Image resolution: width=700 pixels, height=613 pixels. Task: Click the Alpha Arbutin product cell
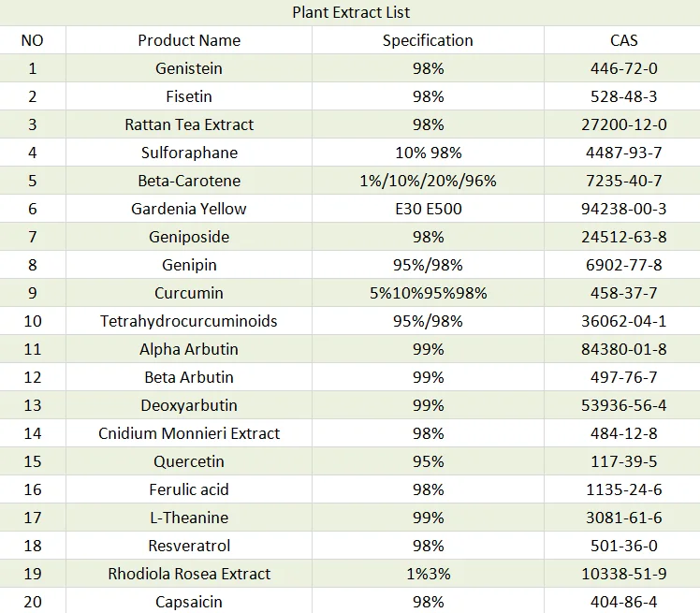pos(189,349)
